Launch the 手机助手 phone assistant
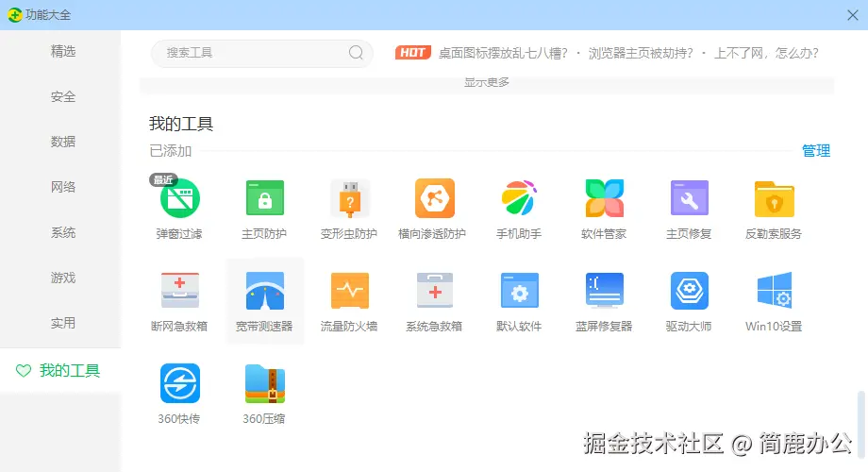The image size is (868, 472). tap(519, 198)
